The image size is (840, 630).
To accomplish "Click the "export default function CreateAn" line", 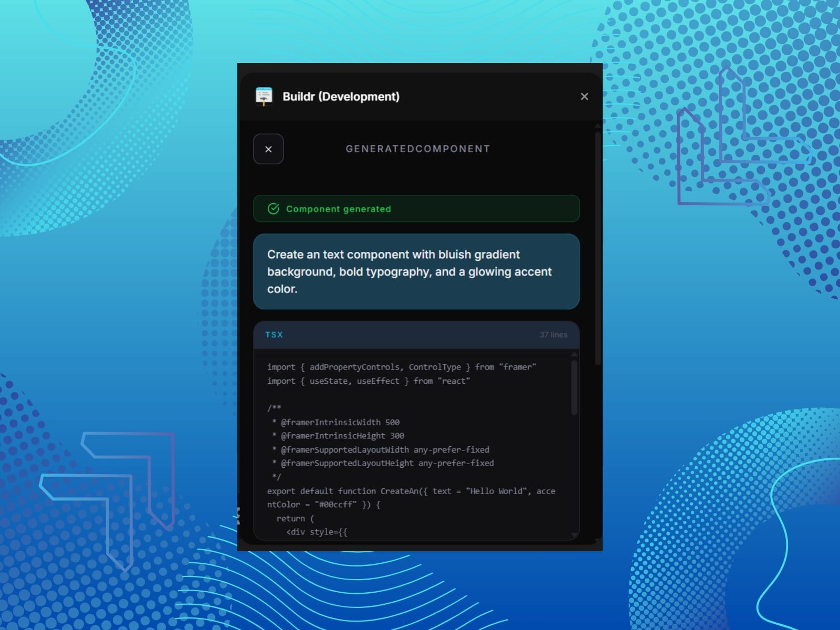I will 411,498.
